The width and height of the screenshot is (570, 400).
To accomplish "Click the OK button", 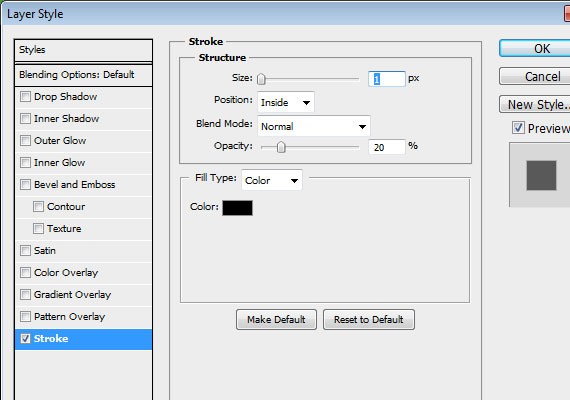I will (x=535, y=48).
